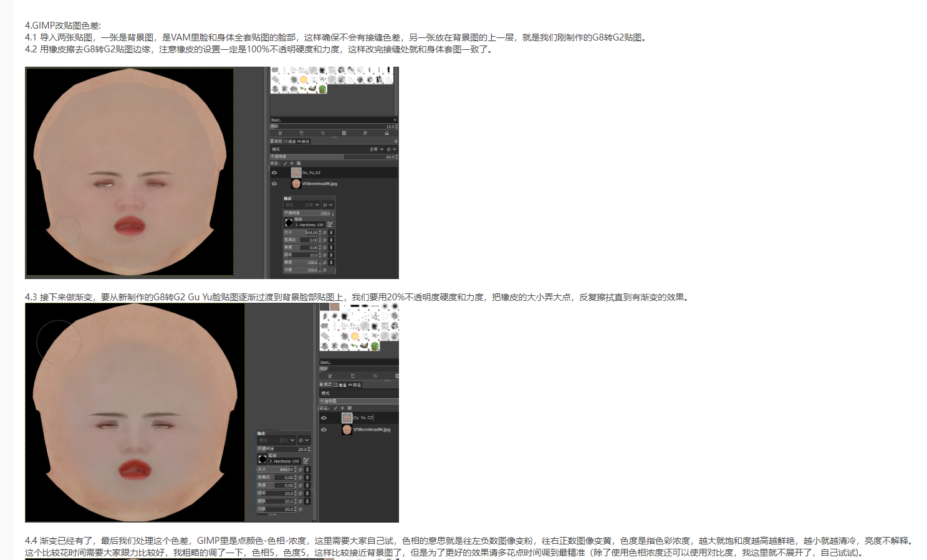927x560 pixels.
Task: Click lock alpha icon in 4.2 screenshot layers panel
Action: click(x=299, y=163)
